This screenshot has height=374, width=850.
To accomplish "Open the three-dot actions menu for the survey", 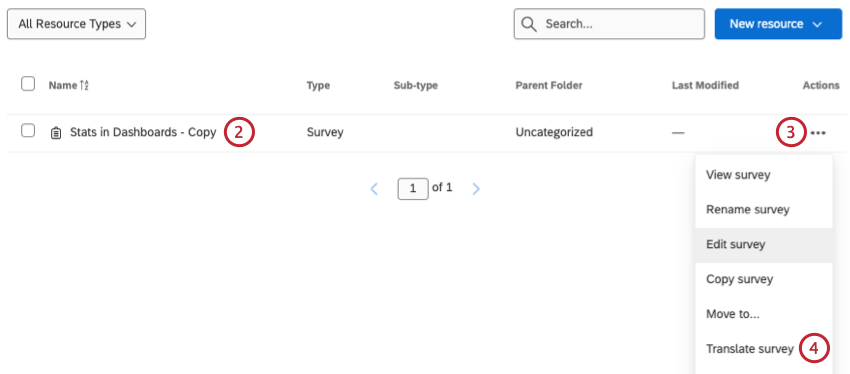I will [x=818, y=133].
